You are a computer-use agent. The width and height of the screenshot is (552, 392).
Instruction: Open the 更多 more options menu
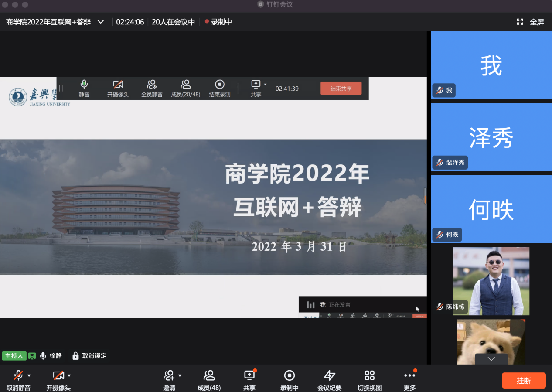tap(409, 375)
